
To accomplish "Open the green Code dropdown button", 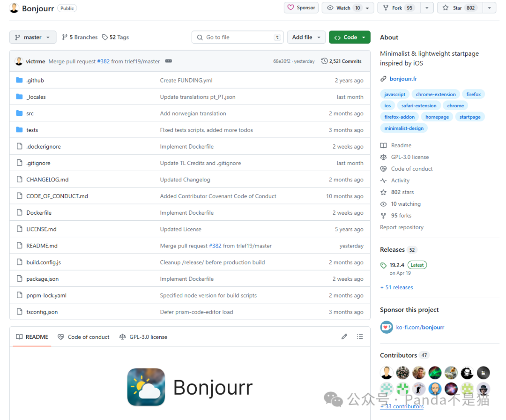I will point(350,37).
